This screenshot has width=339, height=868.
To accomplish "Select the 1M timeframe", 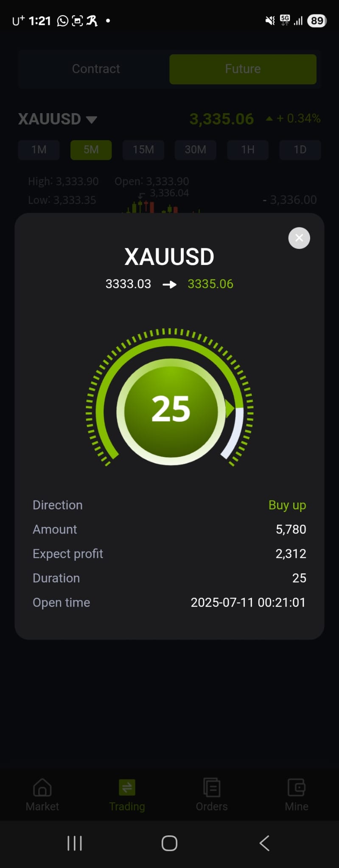I will [x=39, y=150].
